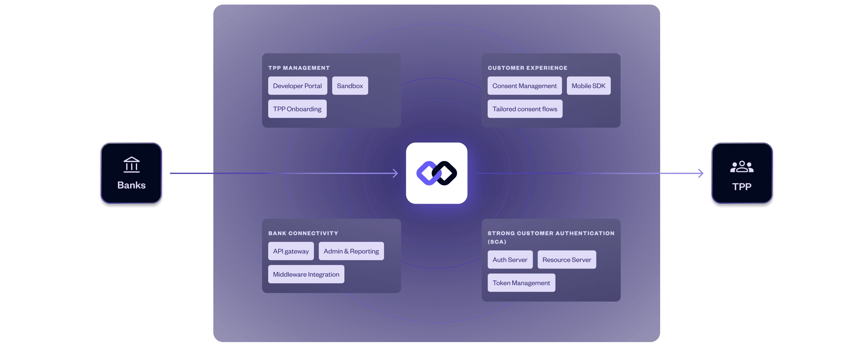Select the Middleware Integration chip
This screenshot has width=868, height=346.
tap(306, 274)
